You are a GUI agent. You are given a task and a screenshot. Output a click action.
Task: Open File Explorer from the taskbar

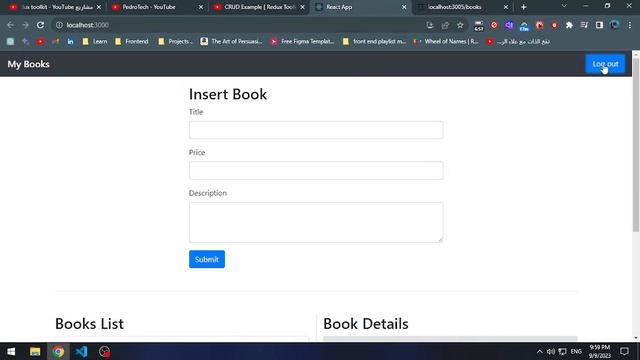(35, 351)
